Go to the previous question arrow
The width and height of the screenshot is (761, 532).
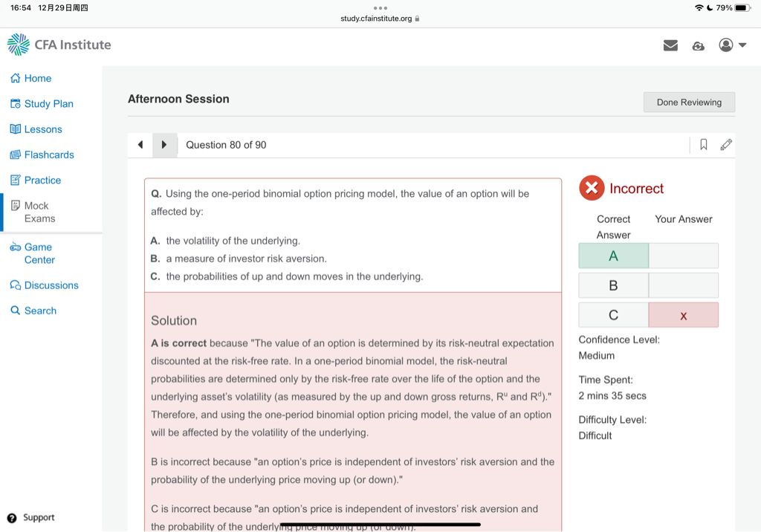pyautogui.click(x=140, y=145)
